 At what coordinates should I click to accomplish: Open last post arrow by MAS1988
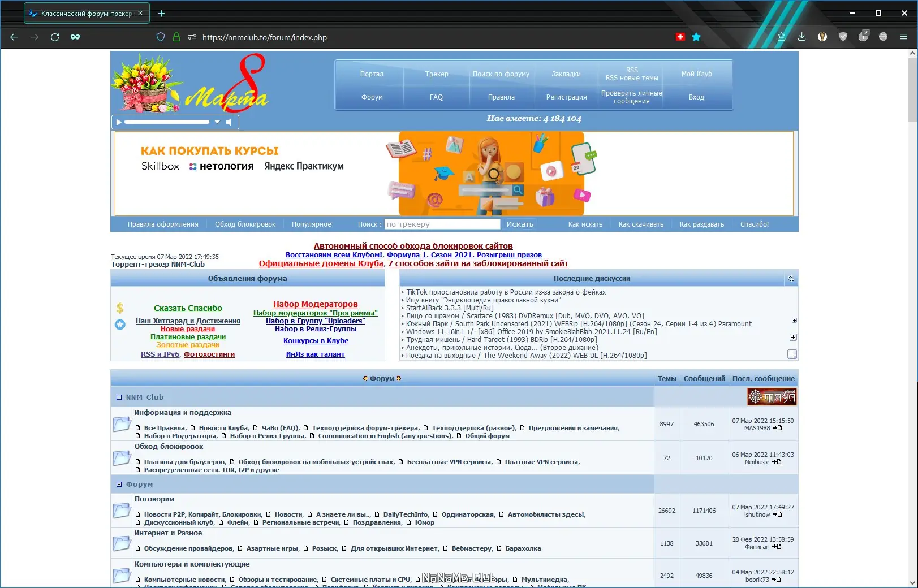pyautogui.click(x=777, y=428)
